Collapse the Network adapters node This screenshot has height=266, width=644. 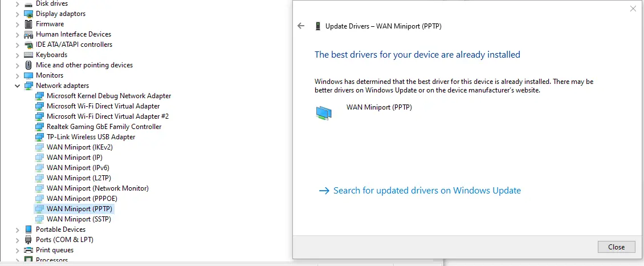pyautogui.click(x=17, y=86)
